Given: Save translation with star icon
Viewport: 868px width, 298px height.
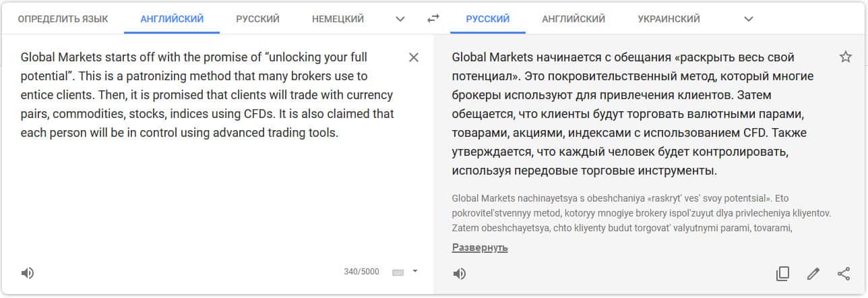Looking at the screenshot, I should pyautogui.click(x=846, y=57).
